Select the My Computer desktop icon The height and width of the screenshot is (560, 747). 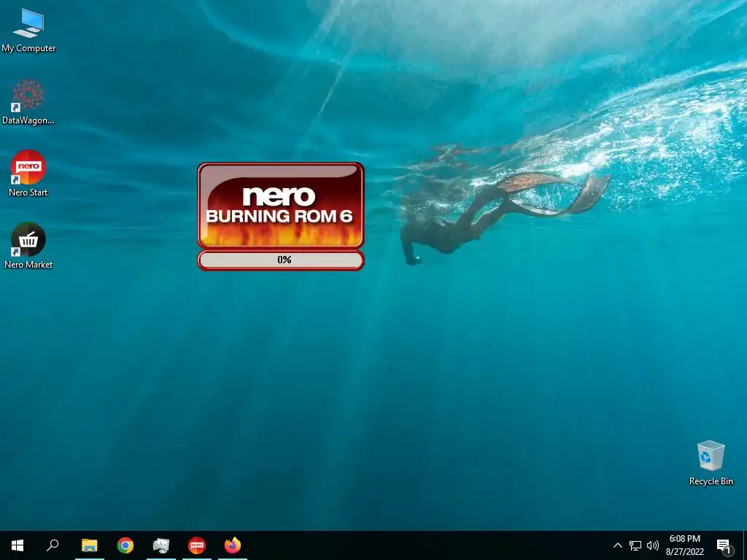click(28, 31)
